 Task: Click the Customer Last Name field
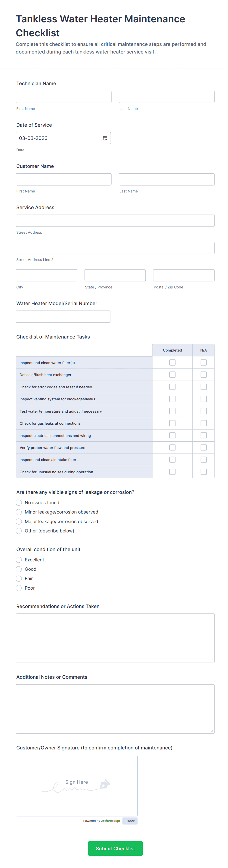click(x=166, y=179)
